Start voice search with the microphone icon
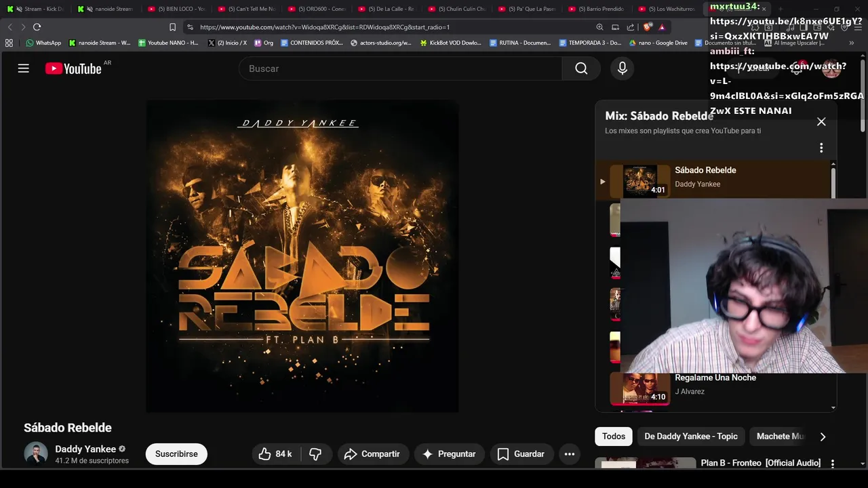 point(623,68)
